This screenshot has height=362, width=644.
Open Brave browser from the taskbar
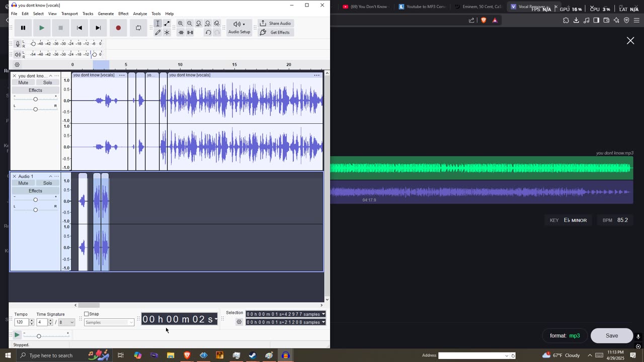(187, 355)
